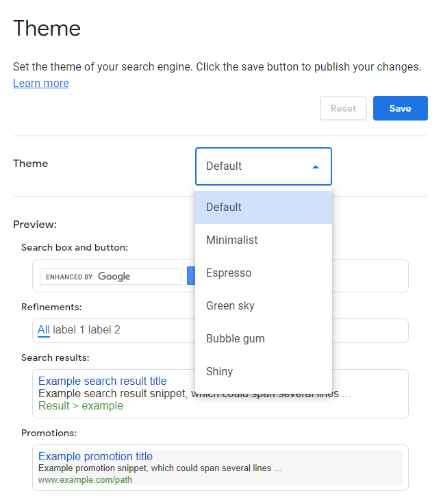The width and height of the screenshot is (441, 504).
Task: Click the blue search button in preview
Action: pos(191,276)
